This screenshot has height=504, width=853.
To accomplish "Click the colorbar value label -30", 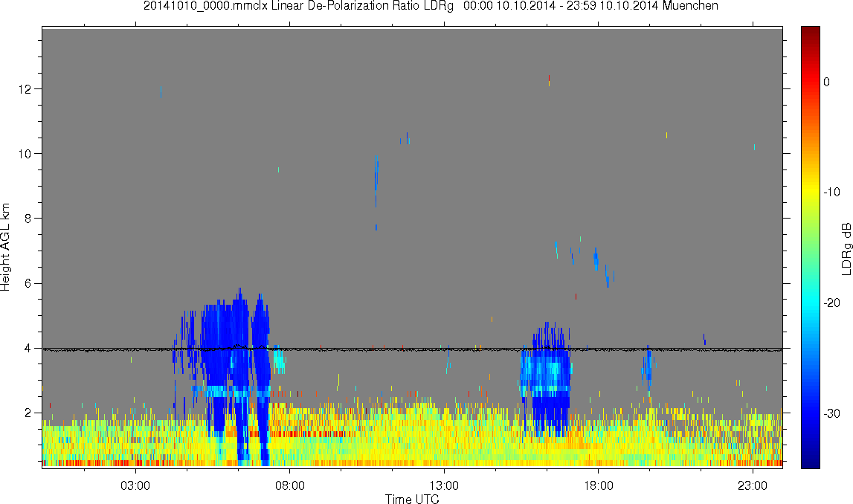I will [x=831, y=413].
